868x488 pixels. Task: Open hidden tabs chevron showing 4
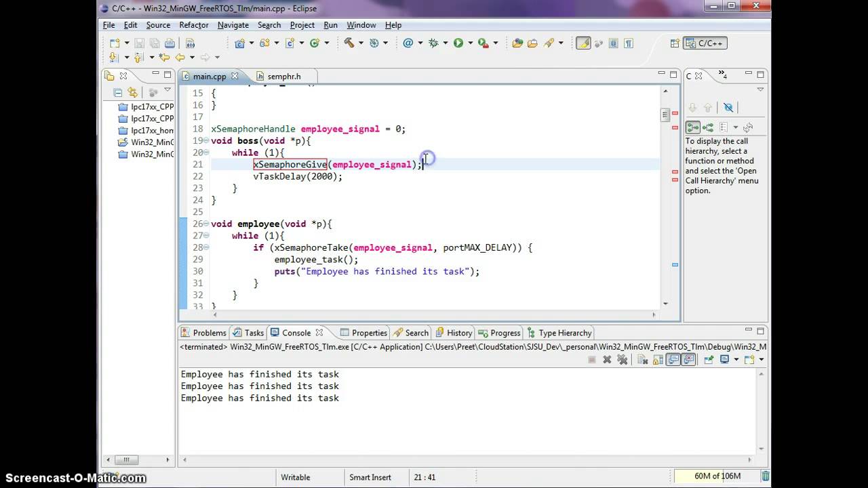[x=723, y=75]
